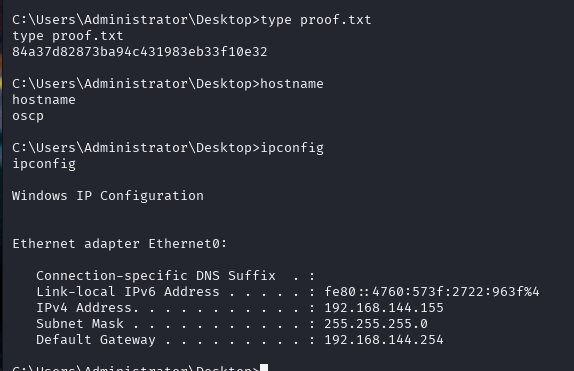574x371 pixels.
Task: Click the echoed 'hostname' output line
Action: (44, 100)
